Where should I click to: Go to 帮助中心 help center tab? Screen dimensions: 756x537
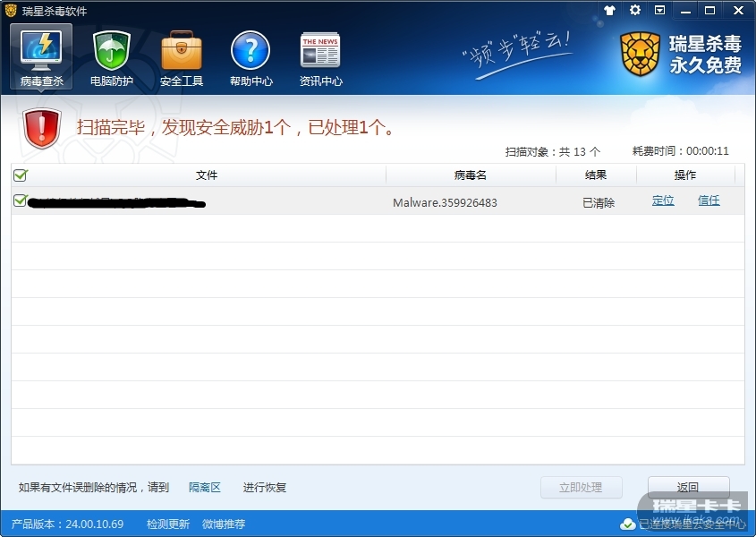(251, 58)
